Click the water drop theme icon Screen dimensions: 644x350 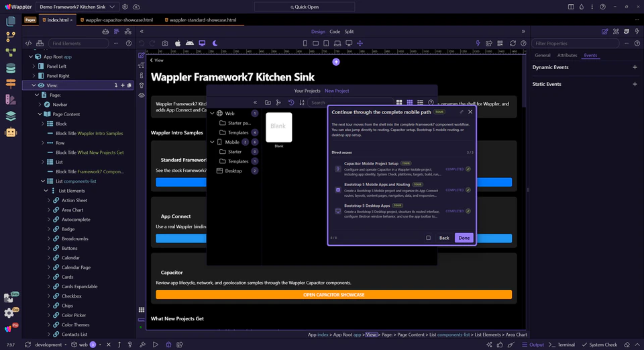pyautogui.click(x=581, y=7)
